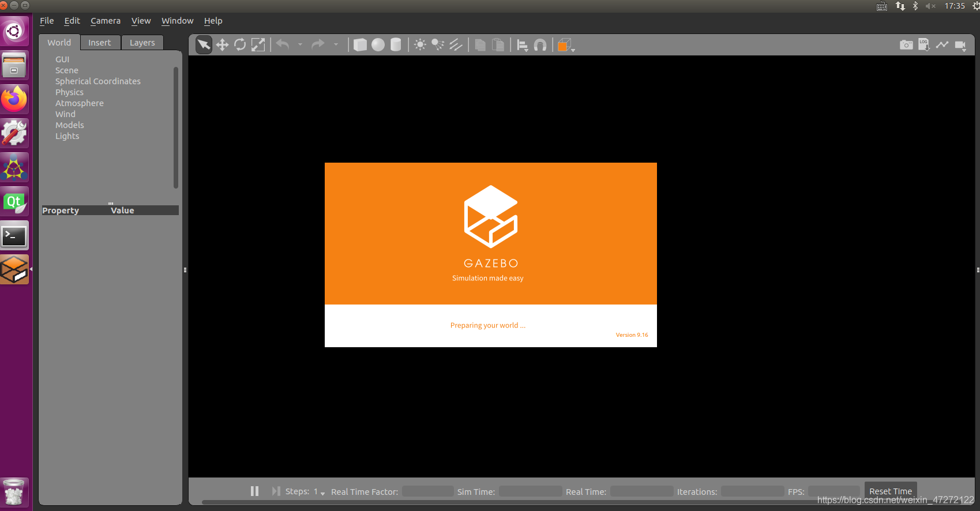Viewport: 980px width, 511px height.
Task: Open Firefox from the dock
Action: point(14,99)
